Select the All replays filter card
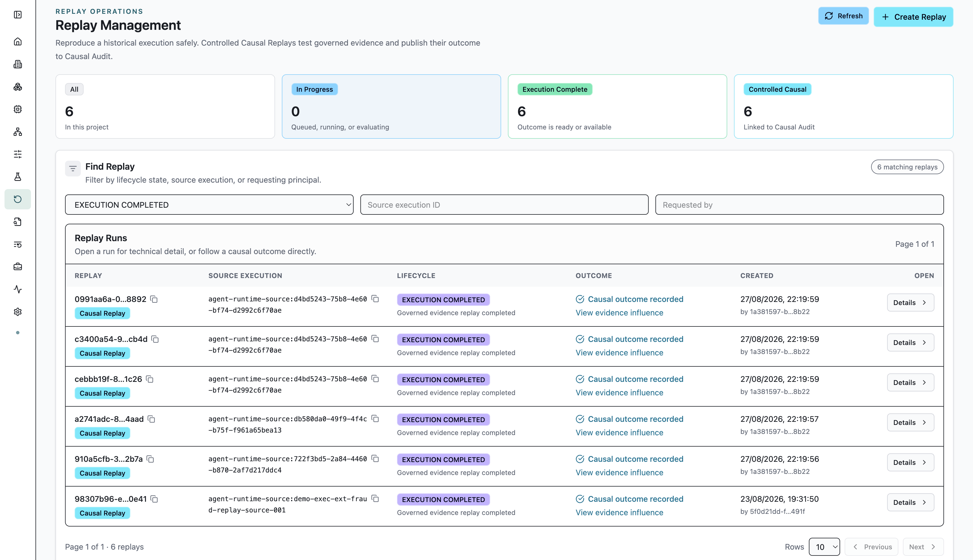973x560 pixels. (165, 107)
